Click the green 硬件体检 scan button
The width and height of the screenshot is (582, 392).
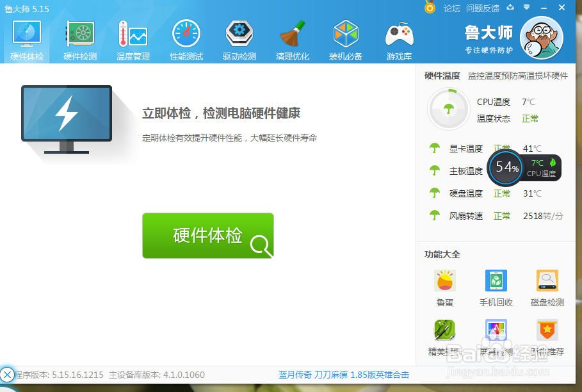tap(207, 235)
